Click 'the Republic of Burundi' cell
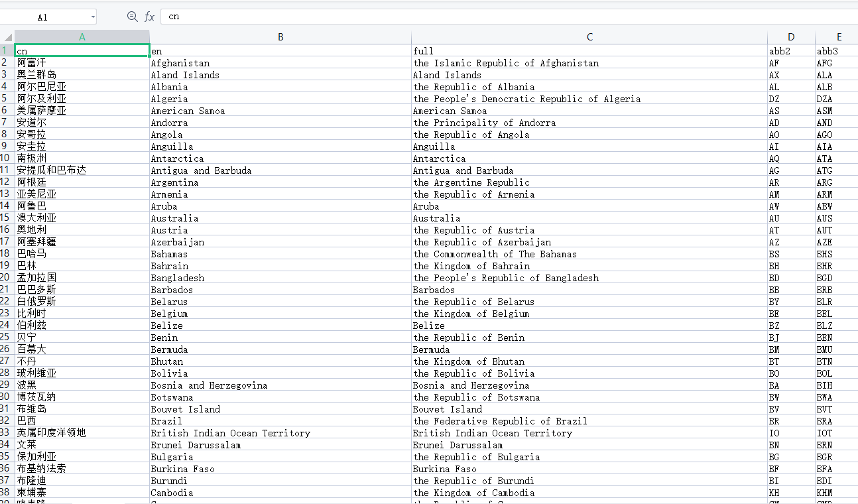858x504 pixels. 589,481
